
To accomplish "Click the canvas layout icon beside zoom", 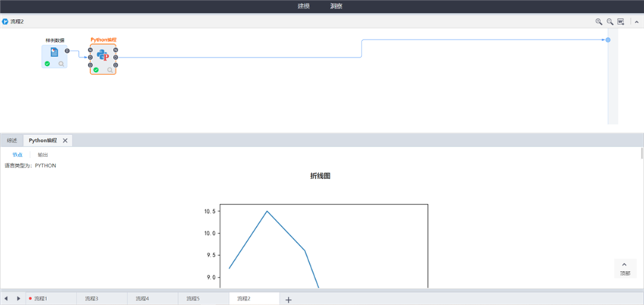I will 621,22.
